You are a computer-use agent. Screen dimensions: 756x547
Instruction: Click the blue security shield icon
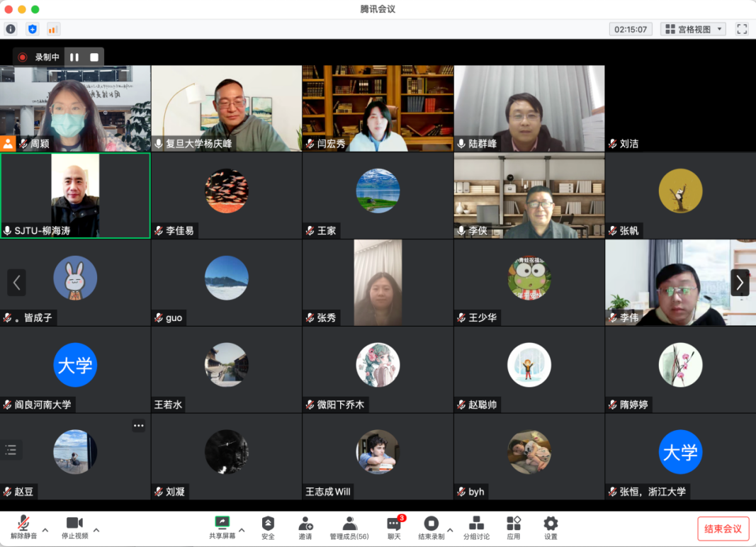click(x=32, y=29)
